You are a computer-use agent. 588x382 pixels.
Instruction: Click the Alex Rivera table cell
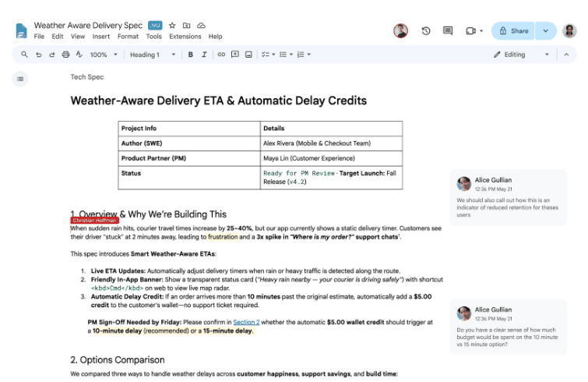(331, 143)
